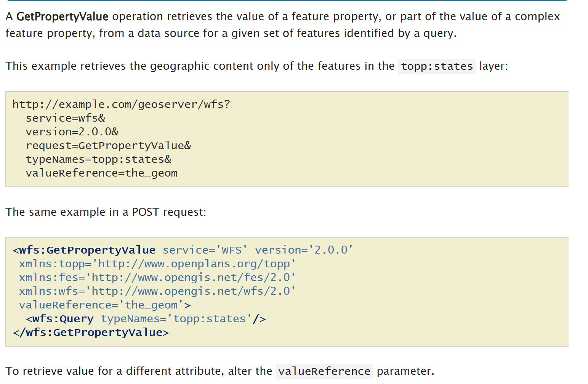Click the version='2.0.0' attribute in XML

(x=304, y=250)
